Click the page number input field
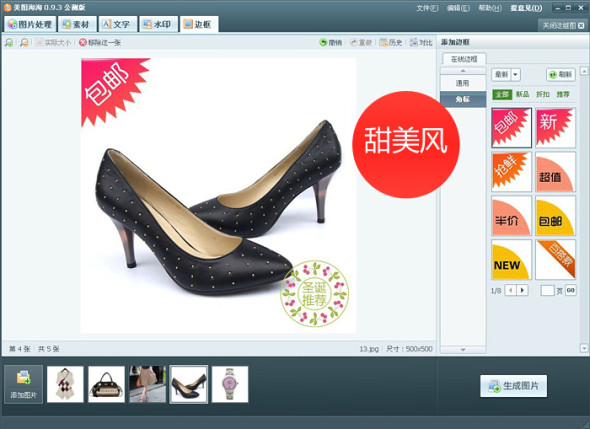Image resolution: width=590 pixels, height=429 pixels. click(547, 290)
